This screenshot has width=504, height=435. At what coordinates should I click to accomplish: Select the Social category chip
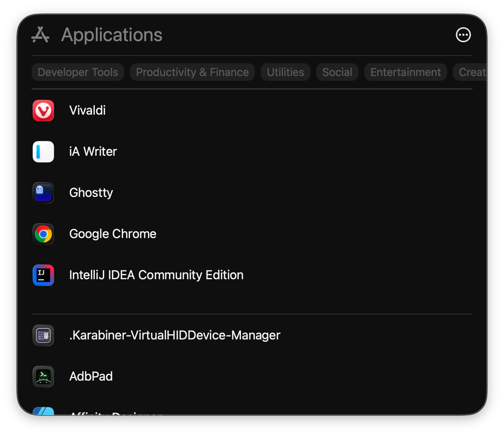tap(337, 72)
